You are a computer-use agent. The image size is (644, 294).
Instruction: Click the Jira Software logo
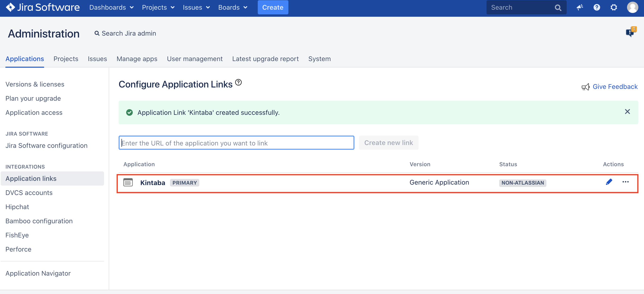click(x=42, y=7)
